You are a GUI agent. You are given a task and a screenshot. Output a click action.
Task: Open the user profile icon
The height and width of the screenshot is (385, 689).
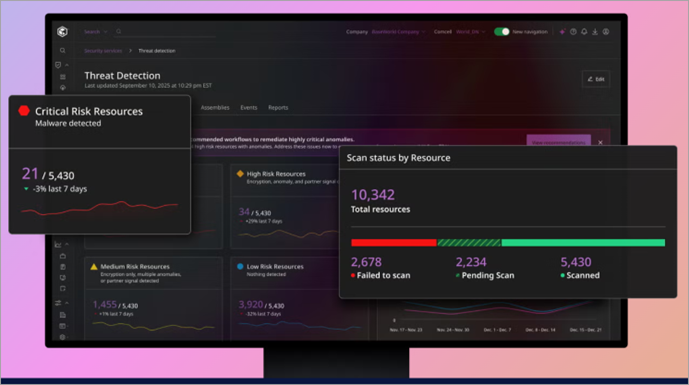click(606, 32)
